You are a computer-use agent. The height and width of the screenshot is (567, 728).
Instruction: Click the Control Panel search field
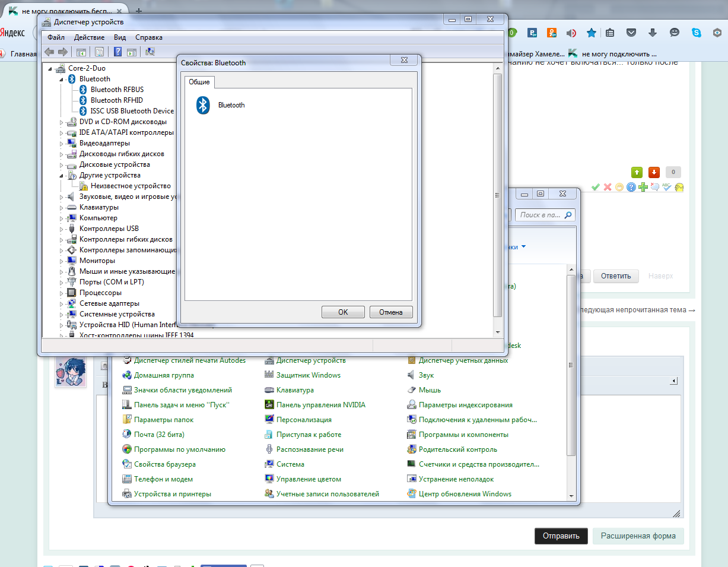[545, 215]
